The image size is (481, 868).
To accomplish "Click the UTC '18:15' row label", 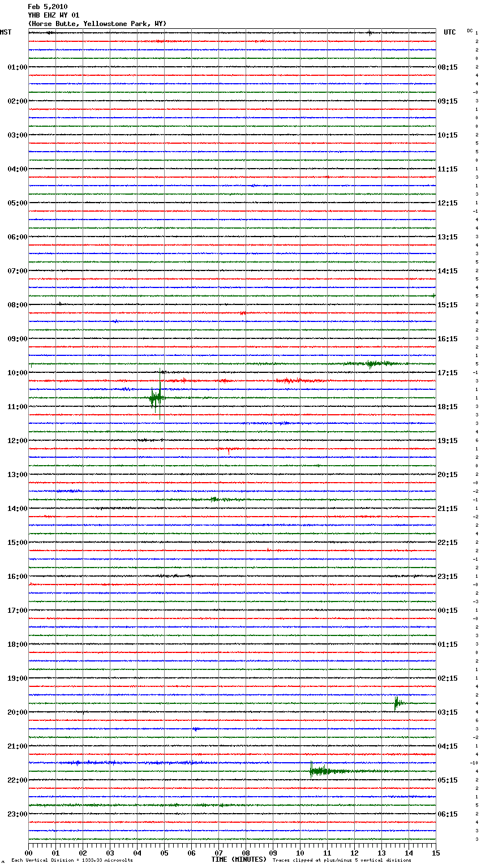I will coord(448,407).
